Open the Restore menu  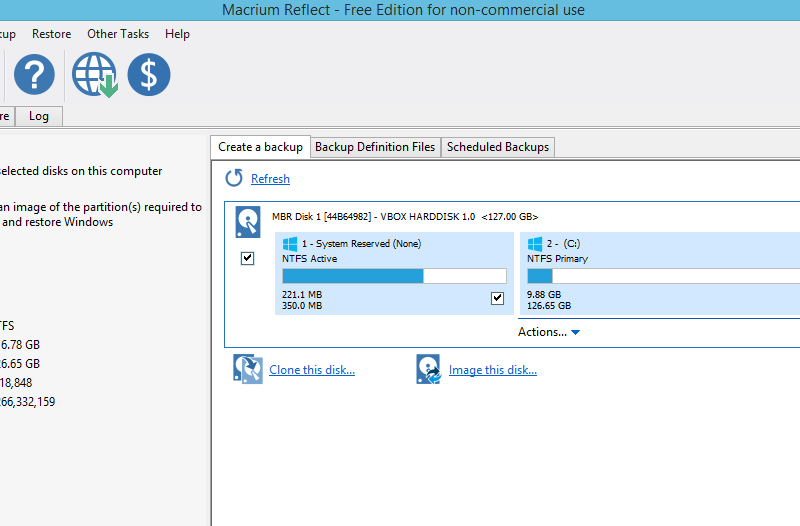(x=52, y=34)
